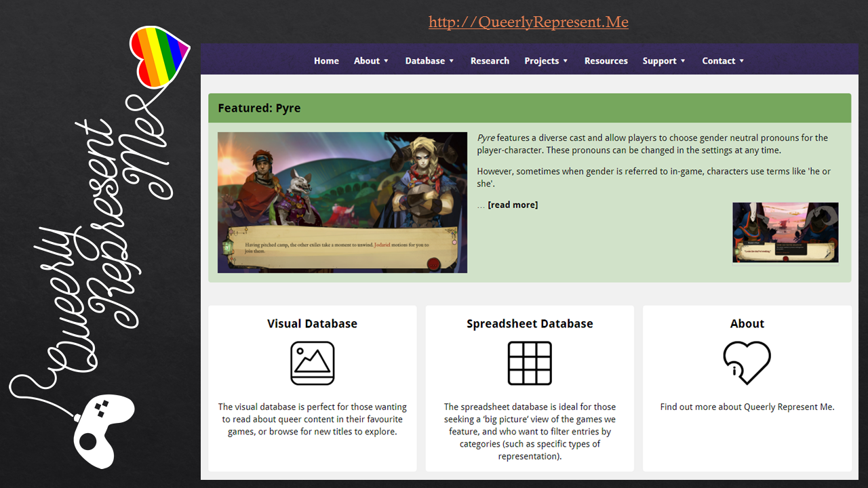Click the Featured: Pyre heading

(x=259, y=108)
